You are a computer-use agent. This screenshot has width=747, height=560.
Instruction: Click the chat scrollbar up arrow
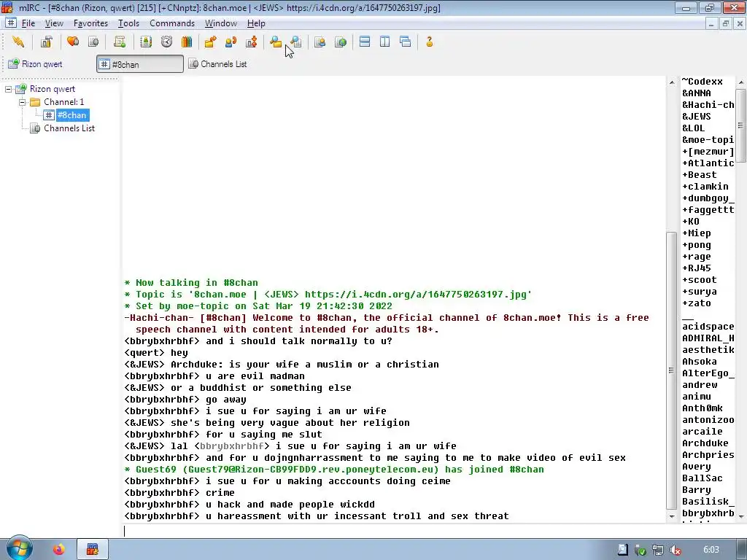coord(672,82)
